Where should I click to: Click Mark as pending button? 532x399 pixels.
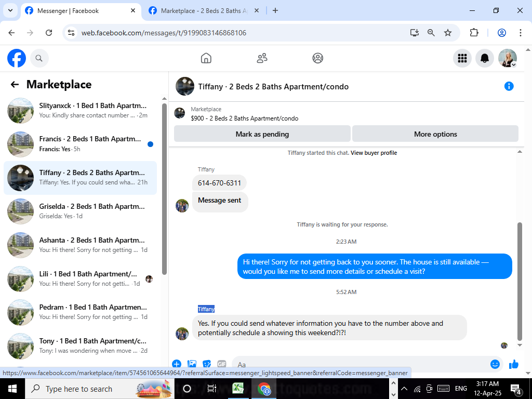tap(262, 134)
